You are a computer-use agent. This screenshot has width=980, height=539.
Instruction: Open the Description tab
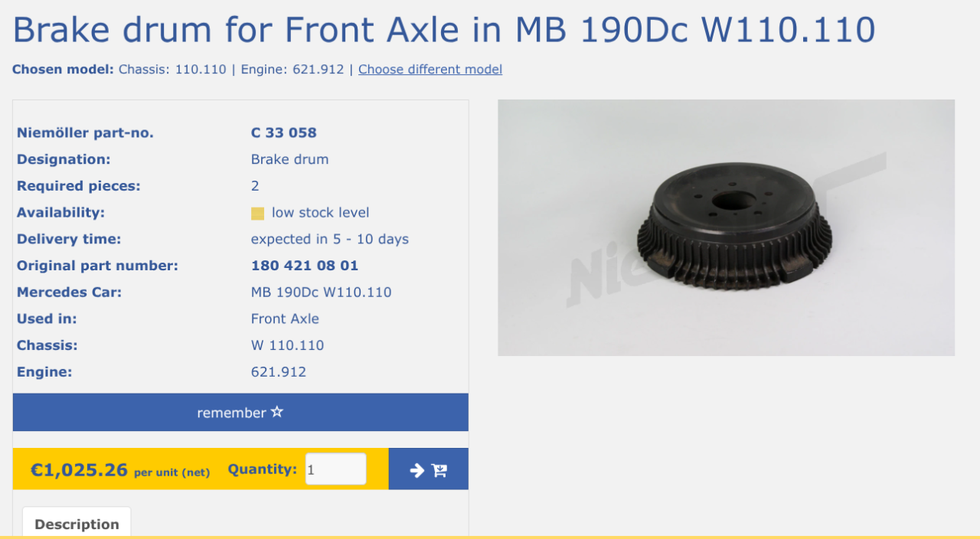pos(77,524)
